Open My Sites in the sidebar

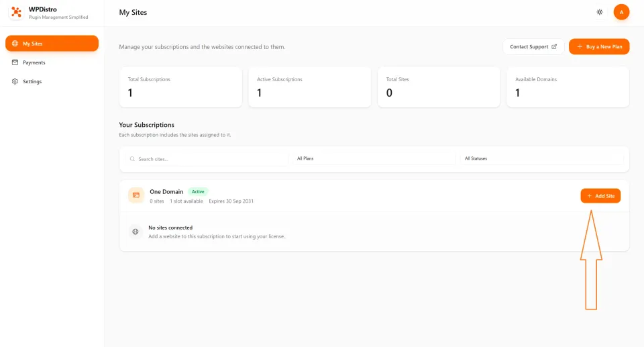point(52,44)
